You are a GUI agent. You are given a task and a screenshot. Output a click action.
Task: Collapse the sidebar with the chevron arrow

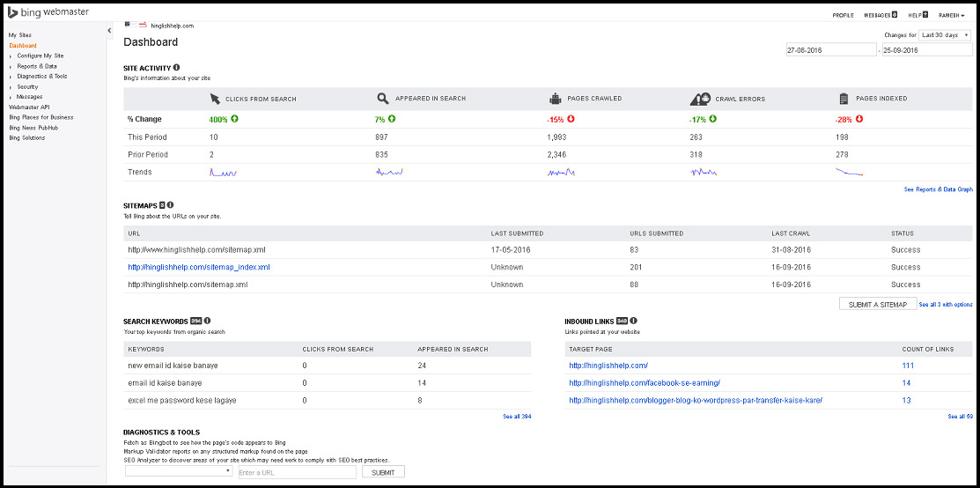(x=109, y=30)
